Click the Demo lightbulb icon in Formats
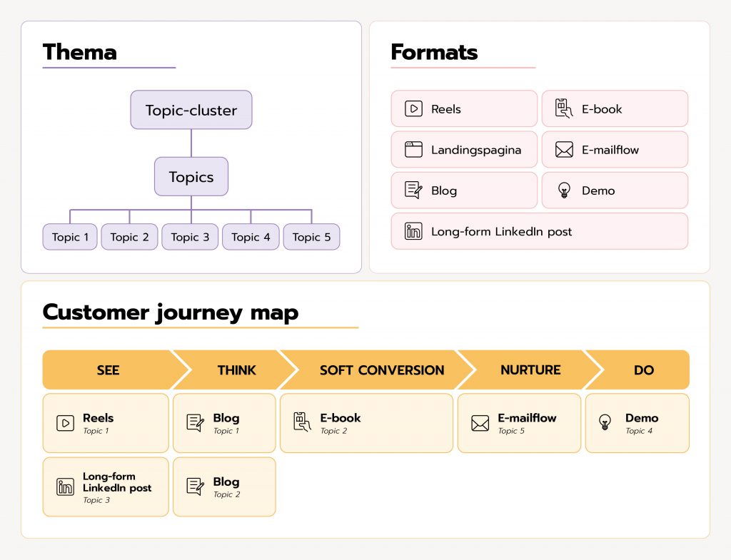The height and width of the screenshot is (560, 731). tap(564, 190)
